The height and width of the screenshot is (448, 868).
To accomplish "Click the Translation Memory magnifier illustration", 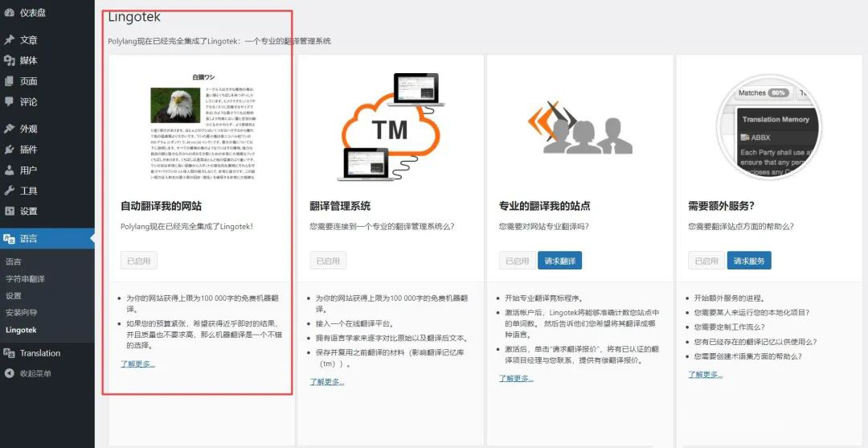I will [x=769, y=128].
